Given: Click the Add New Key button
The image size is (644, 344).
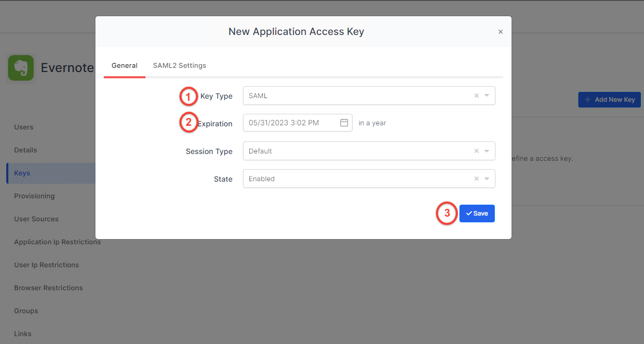Looking at the screenshot, I should 609,100.
